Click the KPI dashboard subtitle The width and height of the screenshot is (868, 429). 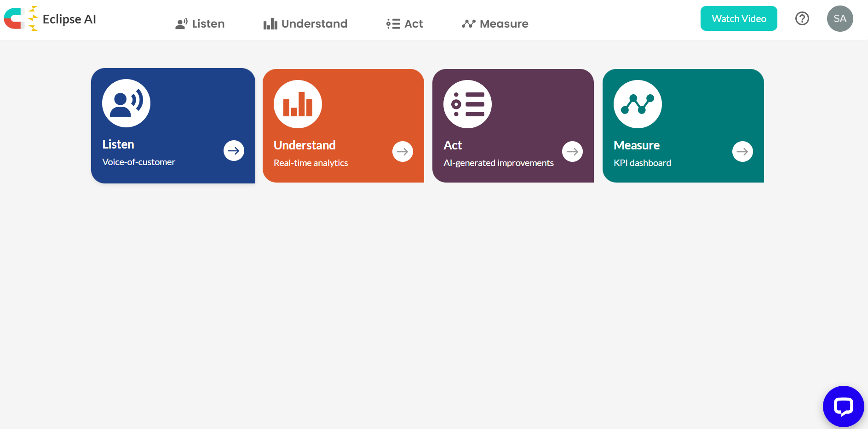coord(642,163)
